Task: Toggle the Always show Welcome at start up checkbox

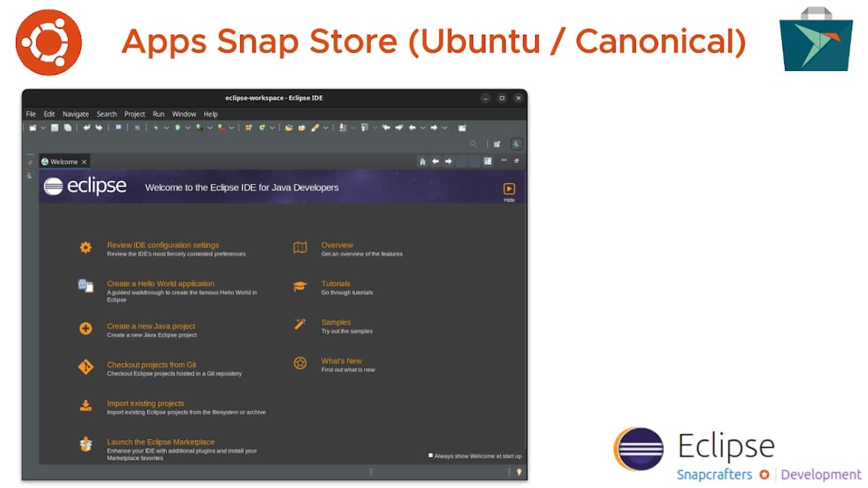Action: [430, 455]
